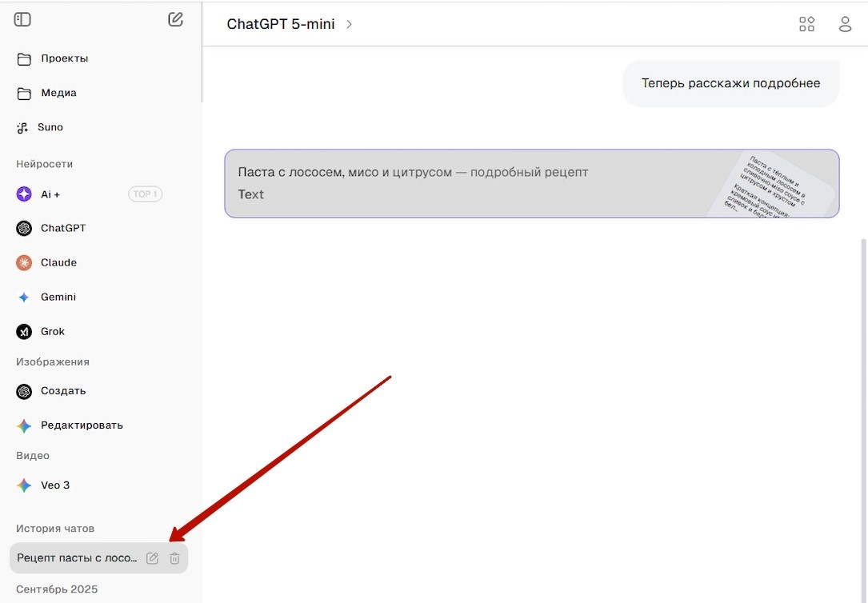Collapse the left sidebar panel
The height and width of the screenshot is (603, 868).
tap(22, 19)
